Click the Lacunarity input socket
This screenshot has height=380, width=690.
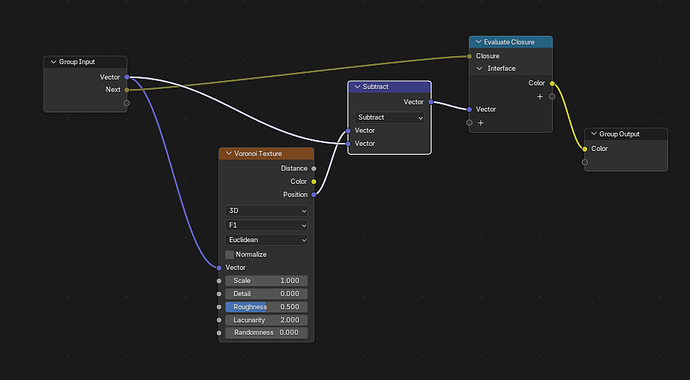pos(219,320)
